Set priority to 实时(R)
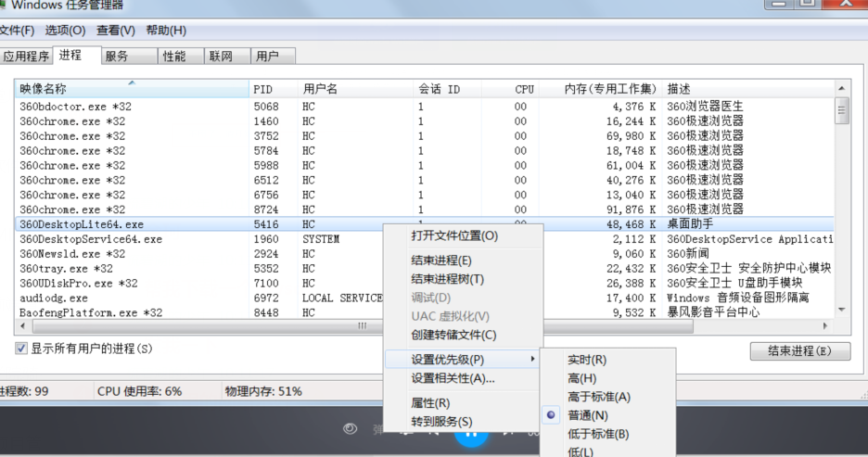Viewport: 868px width, 457px height. (607, 360)
